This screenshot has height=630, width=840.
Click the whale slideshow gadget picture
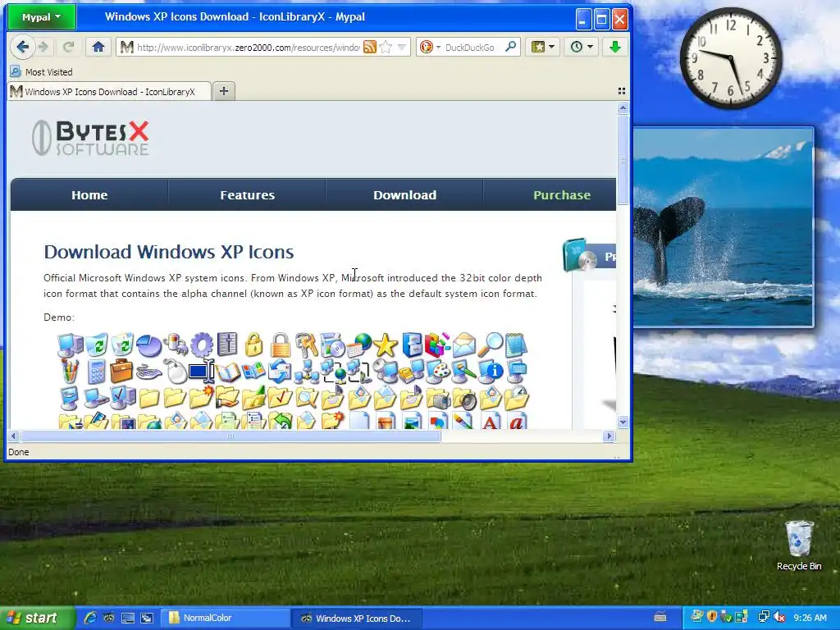coord(724,227)
